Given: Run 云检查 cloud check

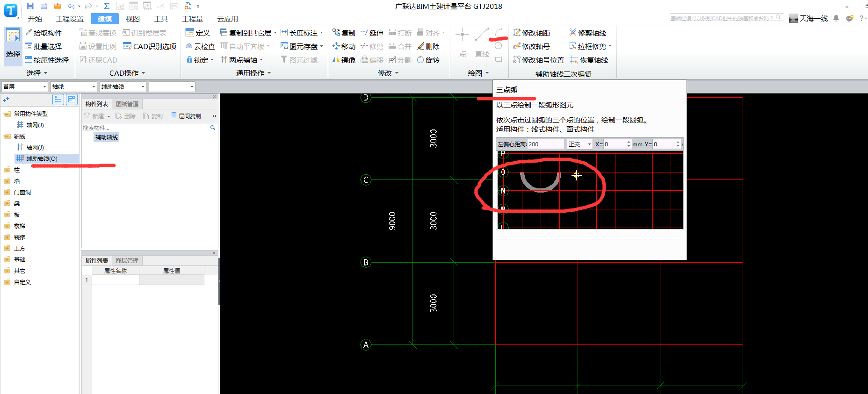Looking at the screenshot, I should [200, 46].
